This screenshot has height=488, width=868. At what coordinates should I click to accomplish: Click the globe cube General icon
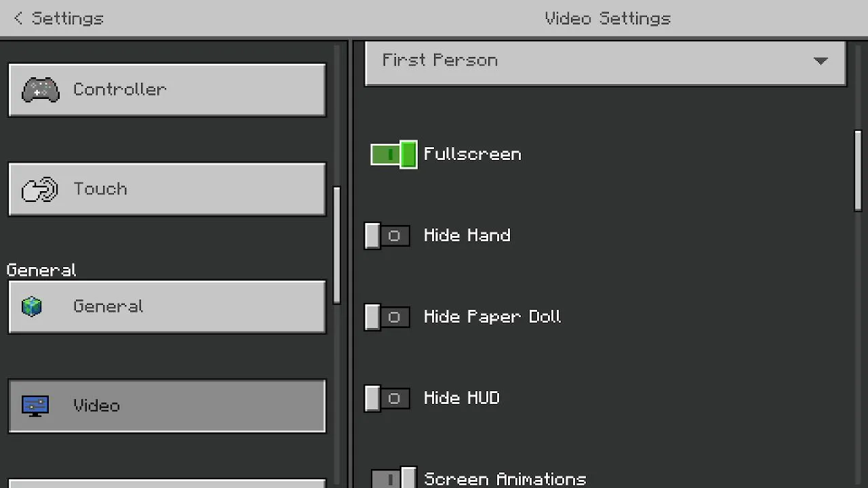pos(32,306)
